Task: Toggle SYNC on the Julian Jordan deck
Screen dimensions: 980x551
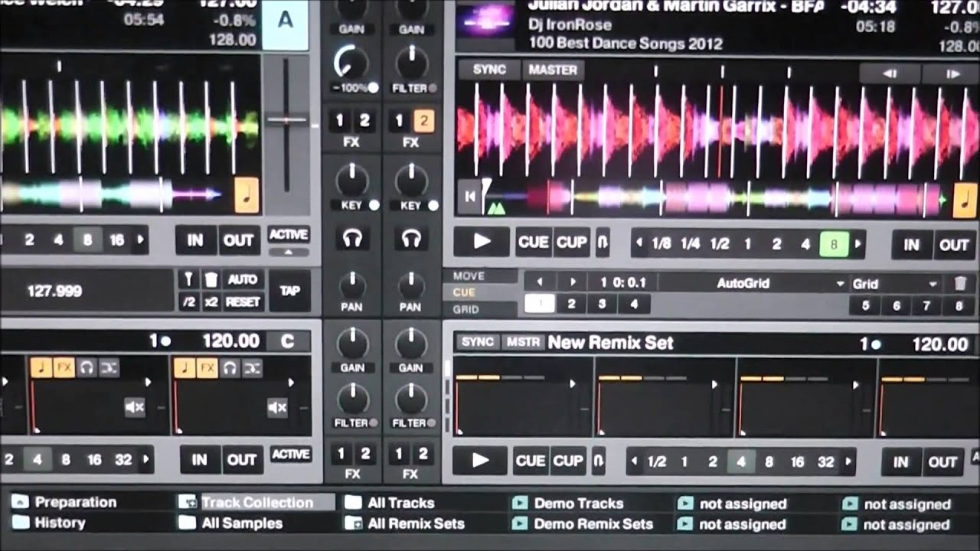Action: pos(489,70)
